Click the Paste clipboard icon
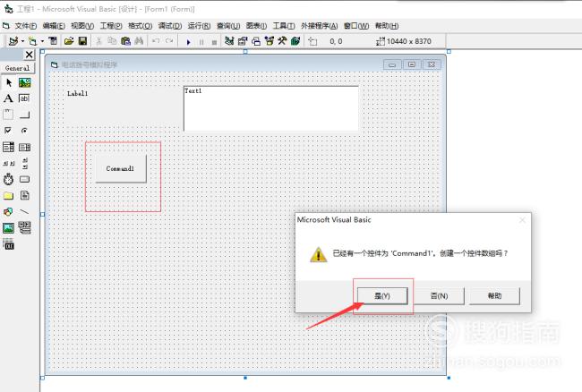This screenshot has width=582, height=392. point(125,41)
